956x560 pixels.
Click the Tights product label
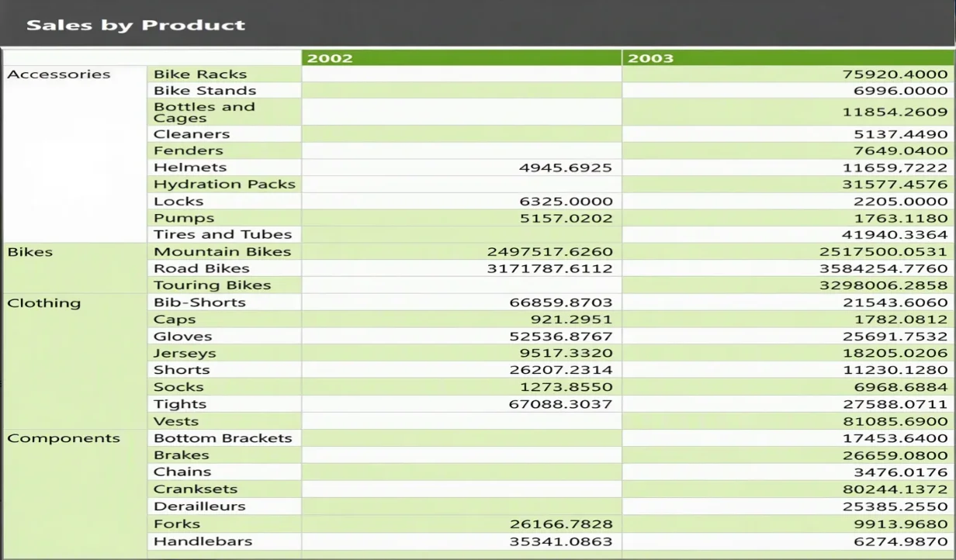pos(180,404)
